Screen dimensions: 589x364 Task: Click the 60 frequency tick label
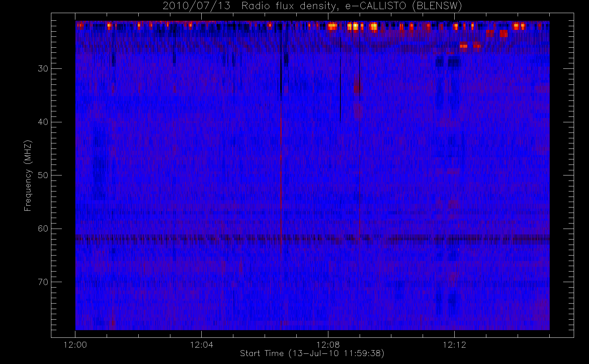click(x=43, y=229)
